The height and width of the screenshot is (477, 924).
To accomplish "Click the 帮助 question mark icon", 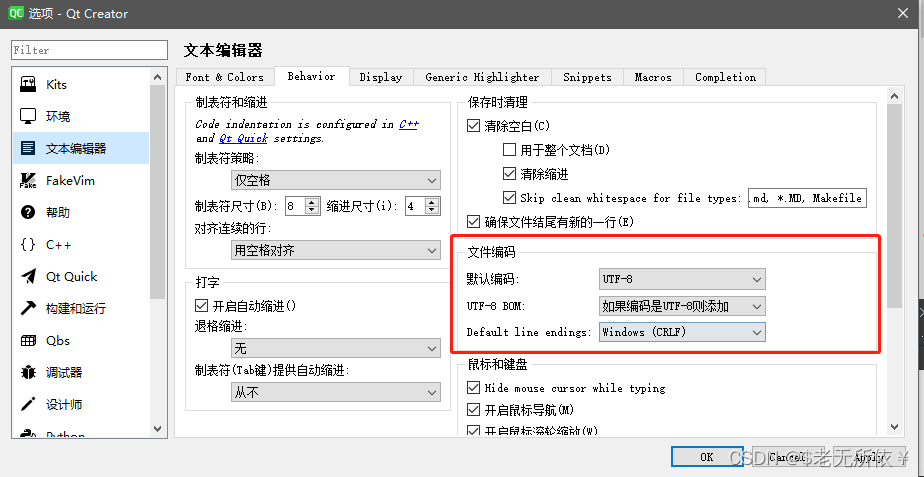I will [x=28, y=212].
